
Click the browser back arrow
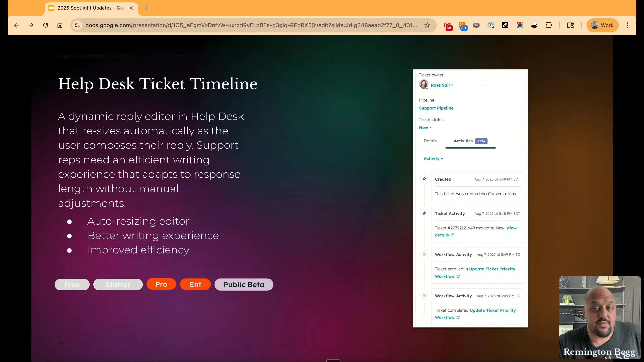click(x=16, y=25)
